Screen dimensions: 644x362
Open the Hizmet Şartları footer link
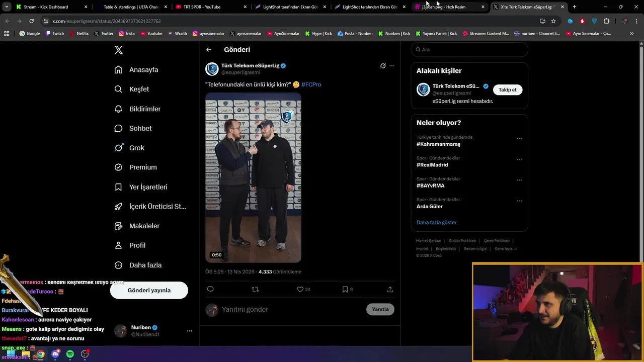pyautogui.click(x=428, y=241)
